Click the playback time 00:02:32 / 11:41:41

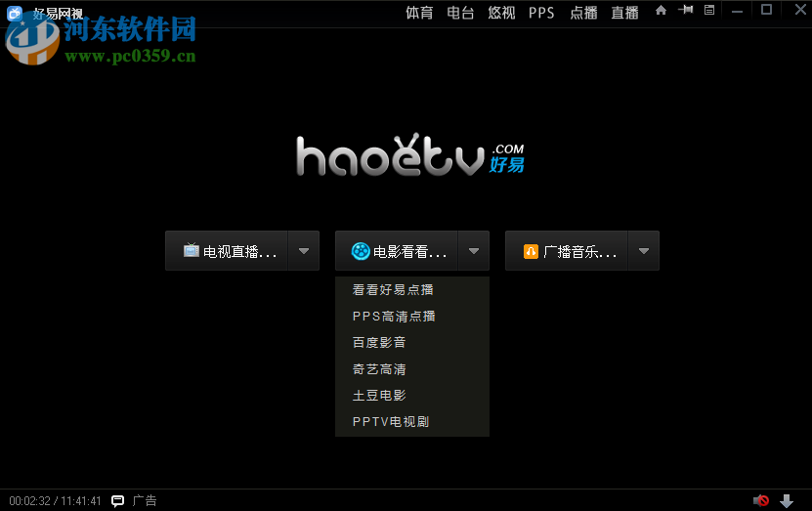55,501
